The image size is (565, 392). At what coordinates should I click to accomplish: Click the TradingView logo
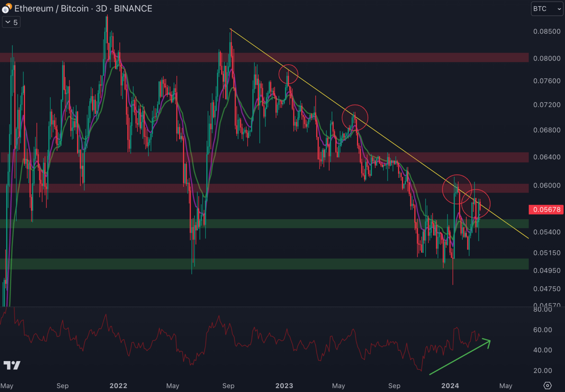coord(12,365)
